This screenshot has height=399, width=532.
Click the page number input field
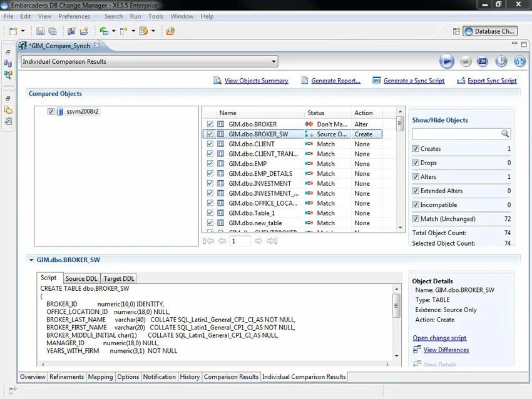click(240, 241)
